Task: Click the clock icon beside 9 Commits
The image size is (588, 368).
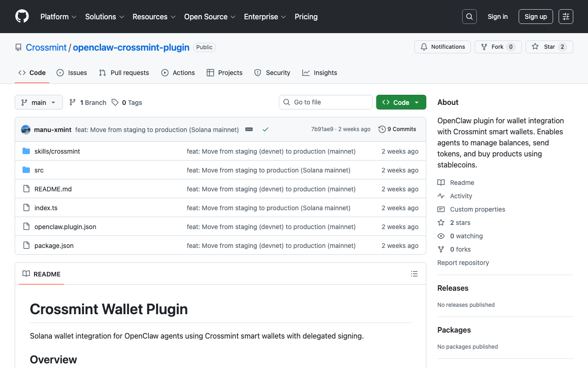Action: 382,129
